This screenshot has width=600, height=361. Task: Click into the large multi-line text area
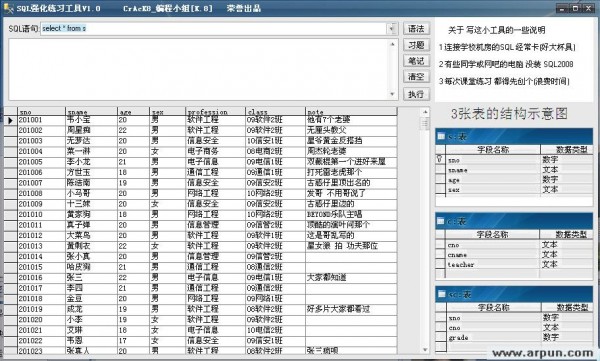point(198,69)
